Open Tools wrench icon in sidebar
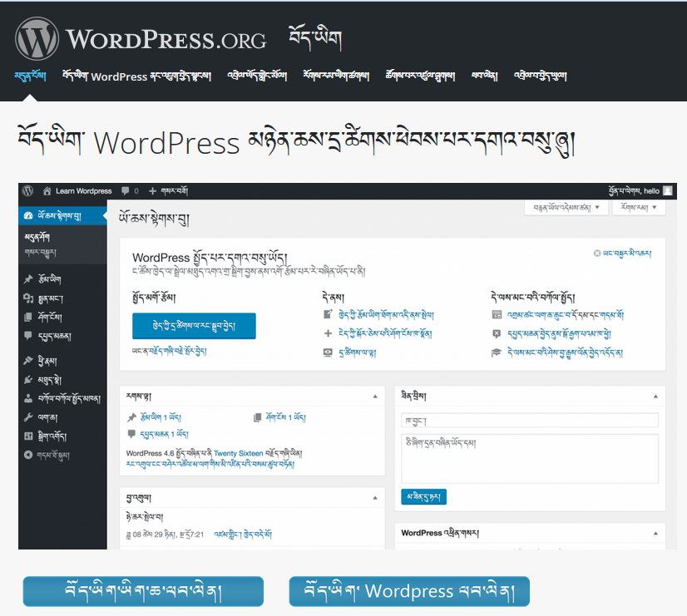 pyautogui.click(x=28, y=417)
